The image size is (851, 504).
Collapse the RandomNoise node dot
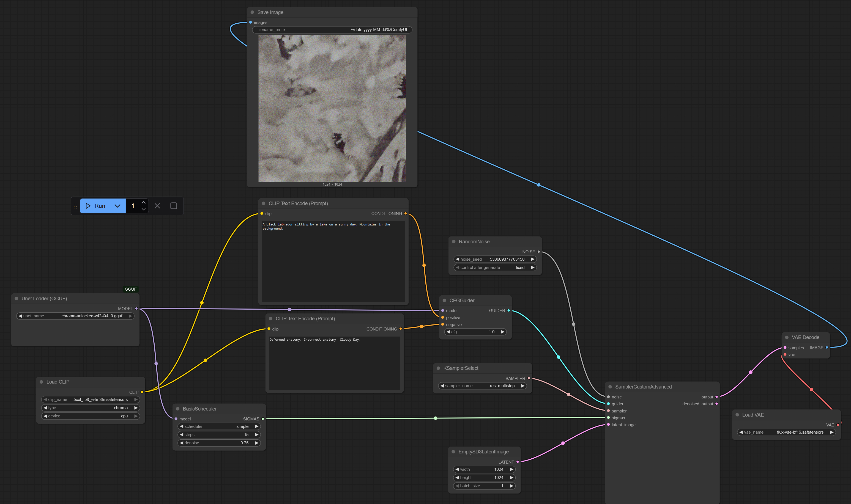coord(454,241)
